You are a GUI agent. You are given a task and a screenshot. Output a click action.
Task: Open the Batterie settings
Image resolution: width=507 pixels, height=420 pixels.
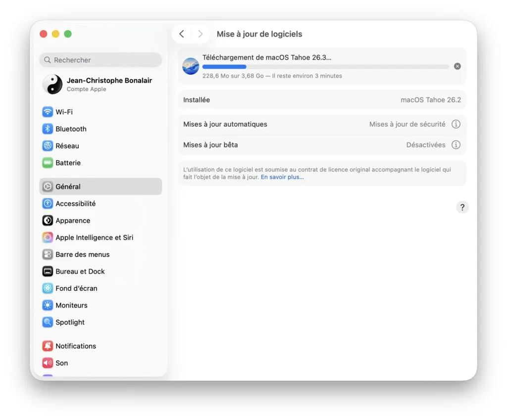click(x=68, y=163)
